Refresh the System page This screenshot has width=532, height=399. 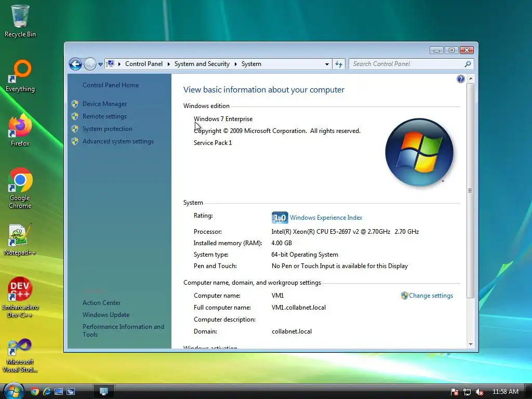[x=339, y=64]
